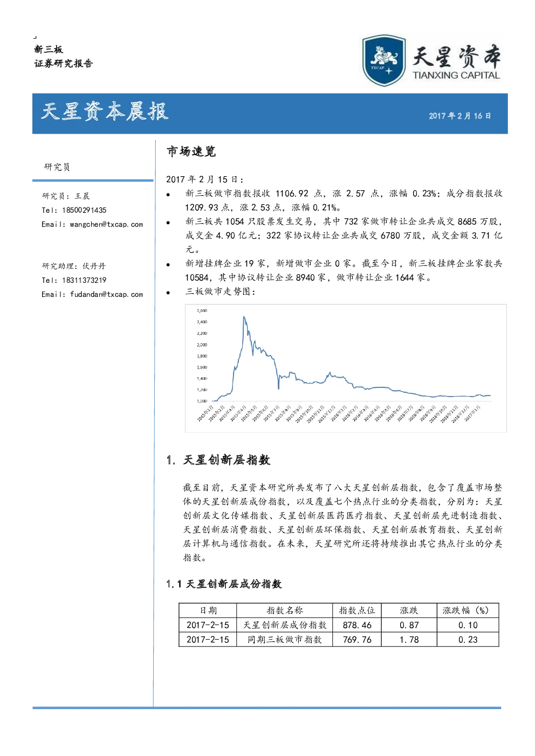Click the header label 新三板
Screen dimensions: 535x756
point(49,49)
